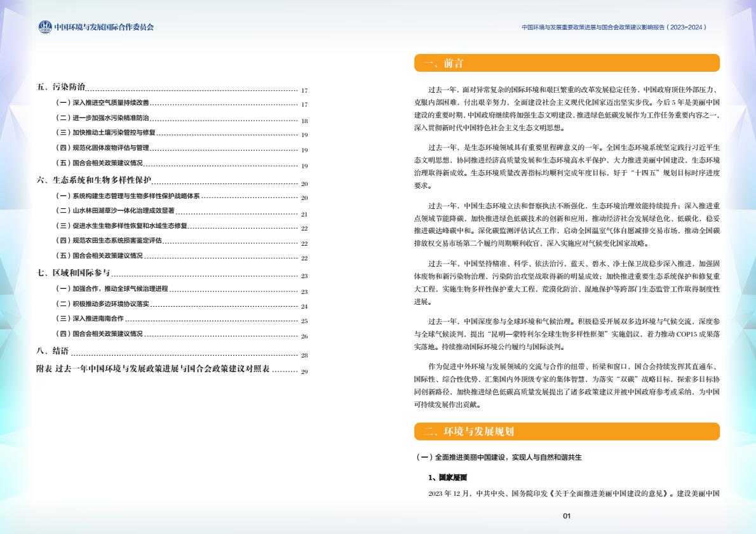Click subheading (一) 全面推进美丽中国建设
Viewport: 756px width, 534px height.
point(499,457)
